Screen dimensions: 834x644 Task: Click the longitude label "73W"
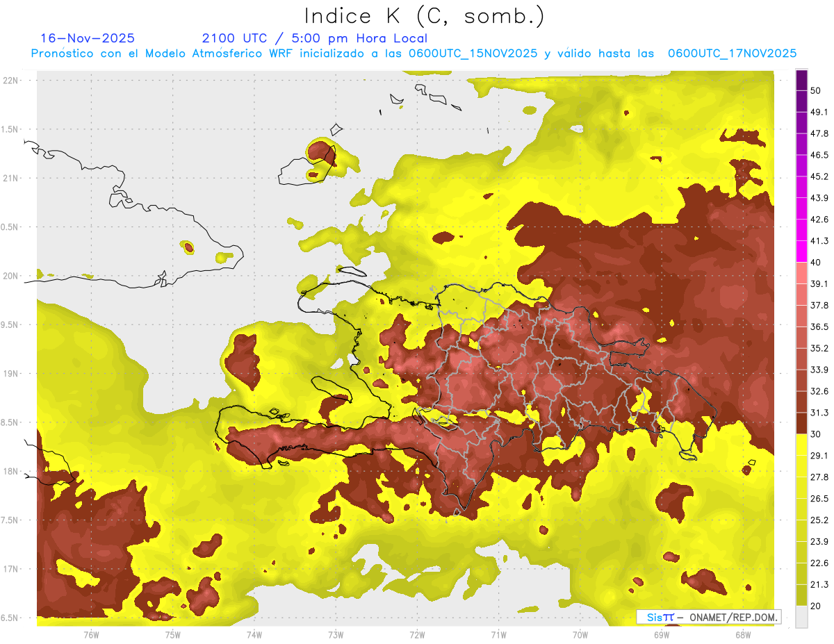tap(336, 635)
